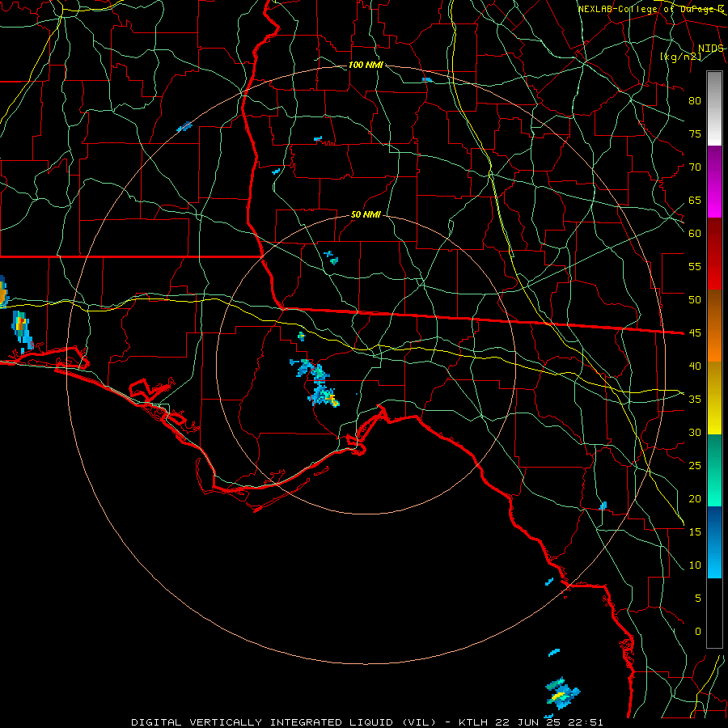Click the "80" value on the VIL scale
Viewport: 728px width, 728px height.
coord(695,101)
